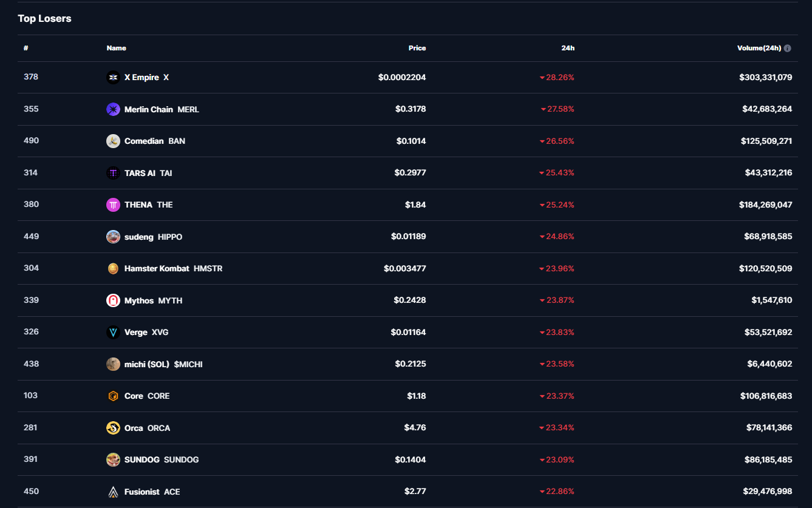Click the Volume(24h) info icon
812x508 pixels.
[x=788, y=49]
